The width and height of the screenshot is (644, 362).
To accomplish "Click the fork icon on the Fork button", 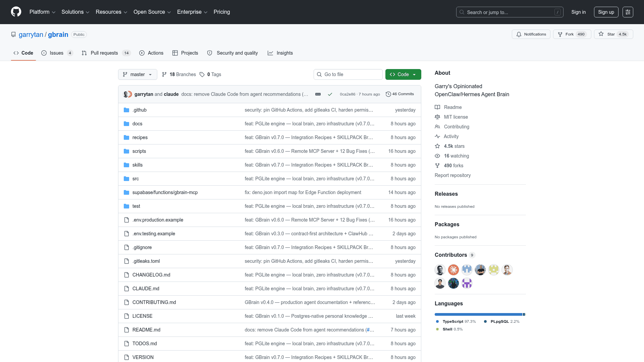I will tap(560, 34).
